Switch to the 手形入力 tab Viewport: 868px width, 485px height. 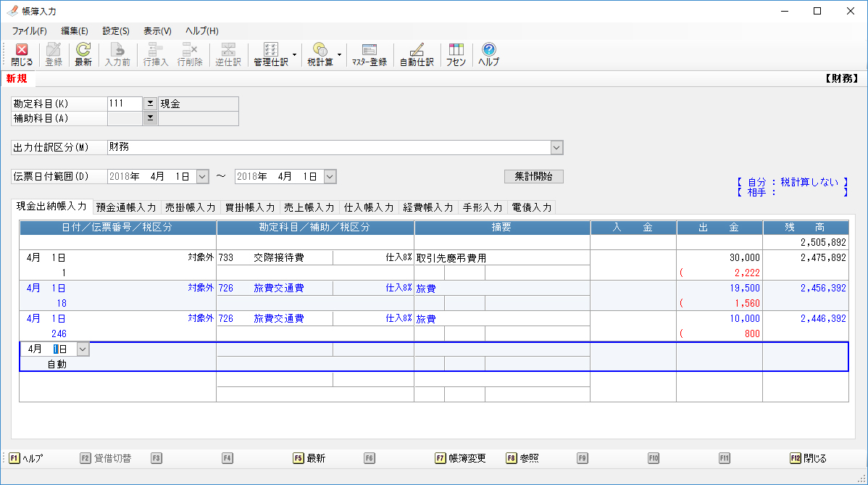[483, 207]
